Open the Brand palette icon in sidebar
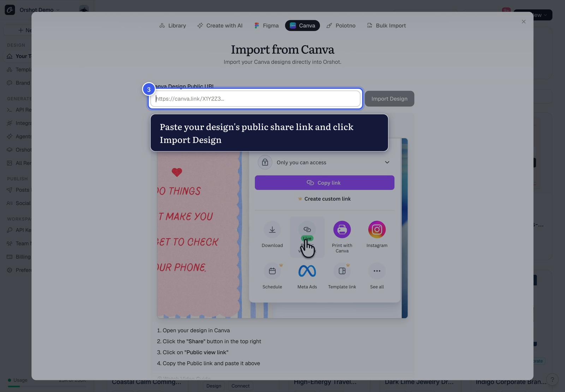565x392 pixels. coord(10,83)
